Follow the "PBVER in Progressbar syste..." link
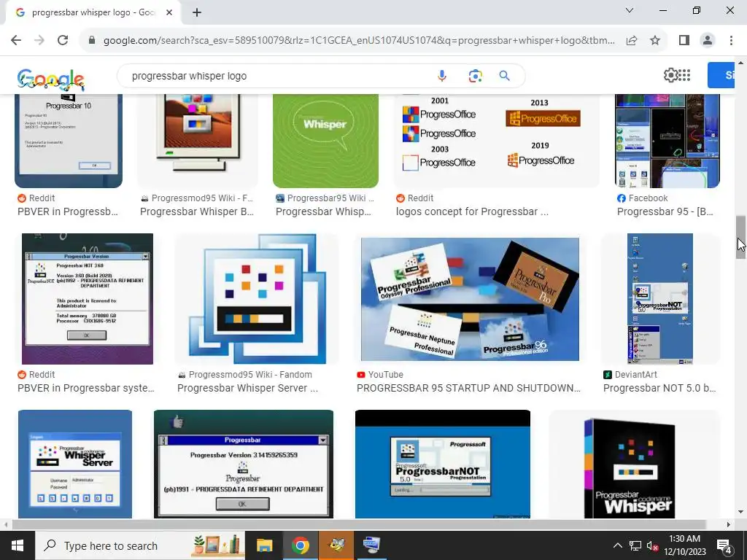The image size is (747, 560). (86, 388)
